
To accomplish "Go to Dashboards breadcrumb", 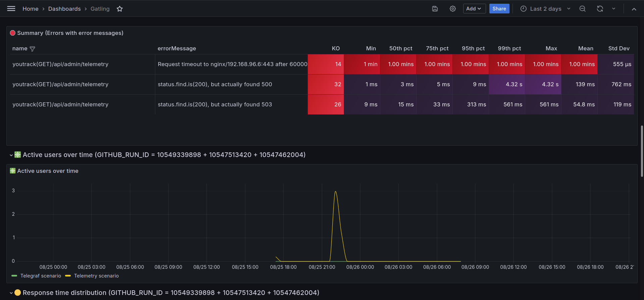I will [64, 9].
